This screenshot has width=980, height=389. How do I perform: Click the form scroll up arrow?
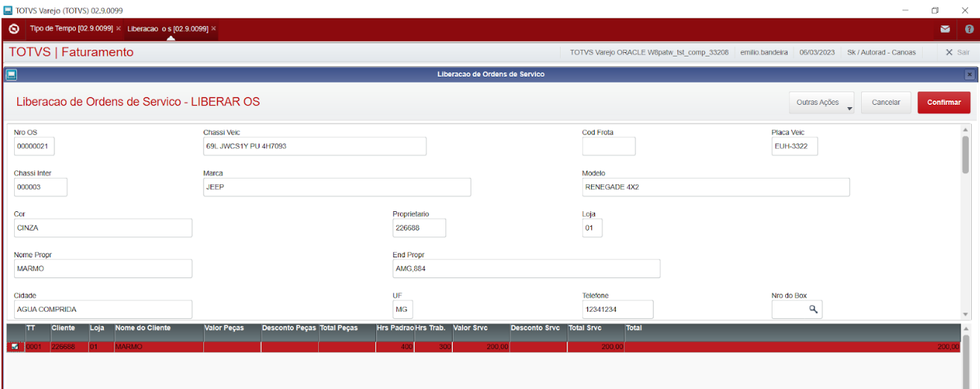(x=965, y=129)
